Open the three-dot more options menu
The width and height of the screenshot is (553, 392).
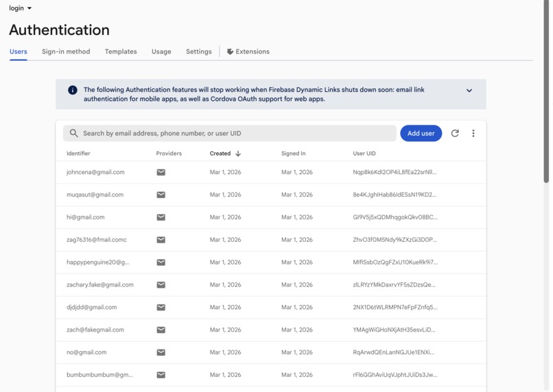(473, 133)
